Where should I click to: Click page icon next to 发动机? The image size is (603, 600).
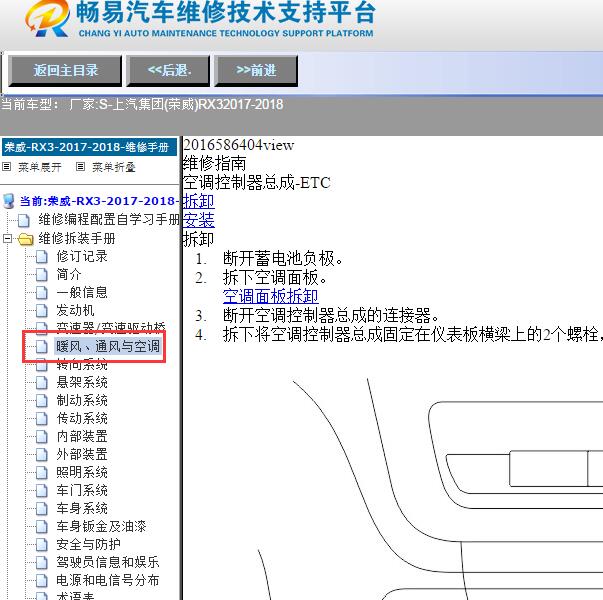(x=42, y=310)
